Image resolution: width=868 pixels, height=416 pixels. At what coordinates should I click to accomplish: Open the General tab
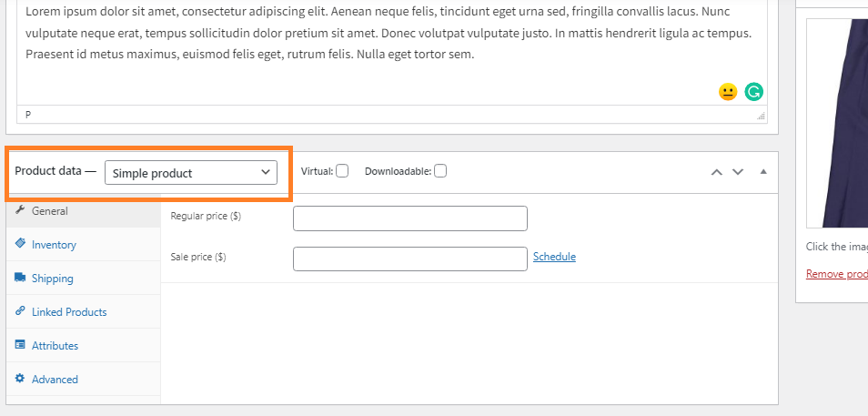click(84, 211)
